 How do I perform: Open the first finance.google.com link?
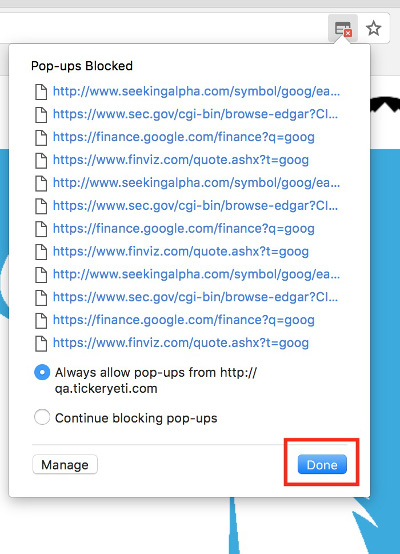[x=184, y=137]
